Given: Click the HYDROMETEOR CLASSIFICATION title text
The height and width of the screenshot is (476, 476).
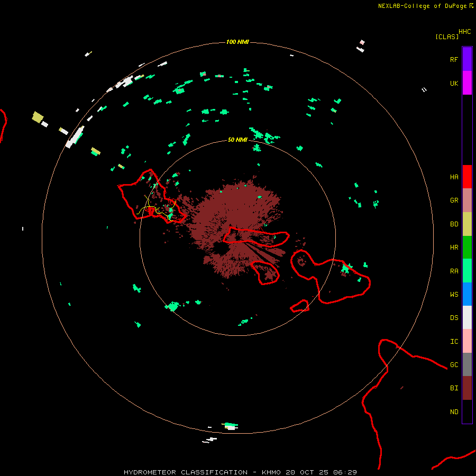Looking at the screenshot, I should (x=186, y=472).
